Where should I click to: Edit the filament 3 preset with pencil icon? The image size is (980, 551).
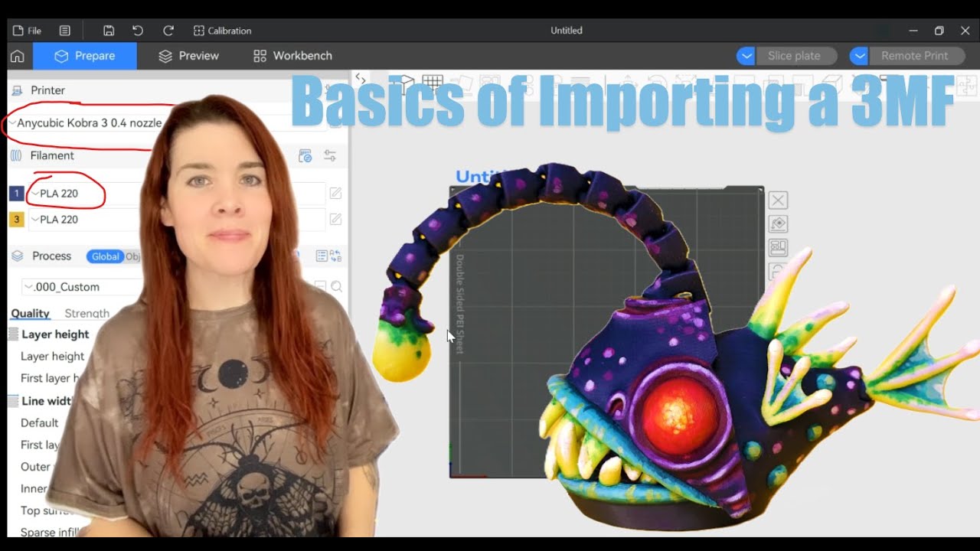335,220
